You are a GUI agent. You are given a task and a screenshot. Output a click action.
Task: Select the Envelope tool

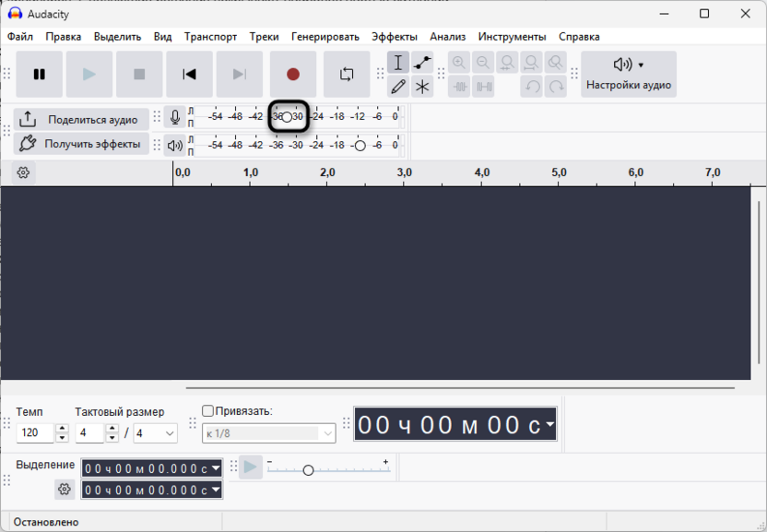(x=421, y=62)
